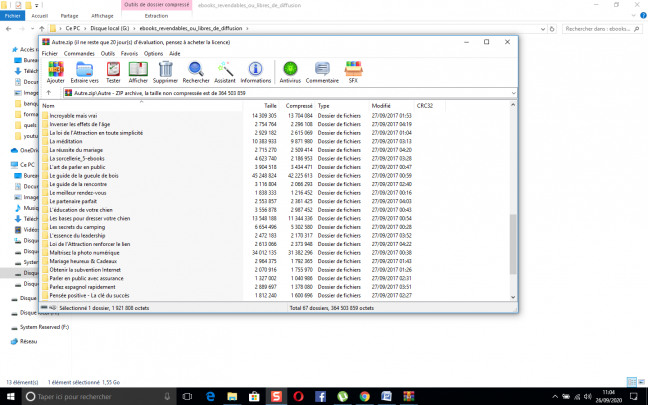Click the Supprimer toolbar icon
This screenshot has height=405, width=648.
tap(165, 70)
